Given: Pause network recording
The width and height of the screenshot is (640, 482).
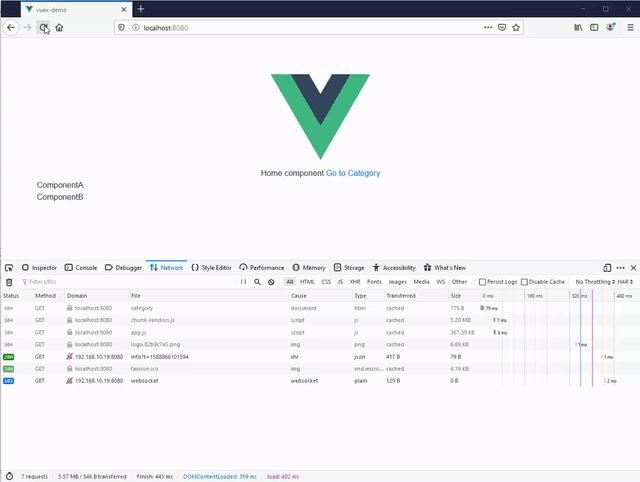Looking at the screenshot, I should click(x=243, y=282).
